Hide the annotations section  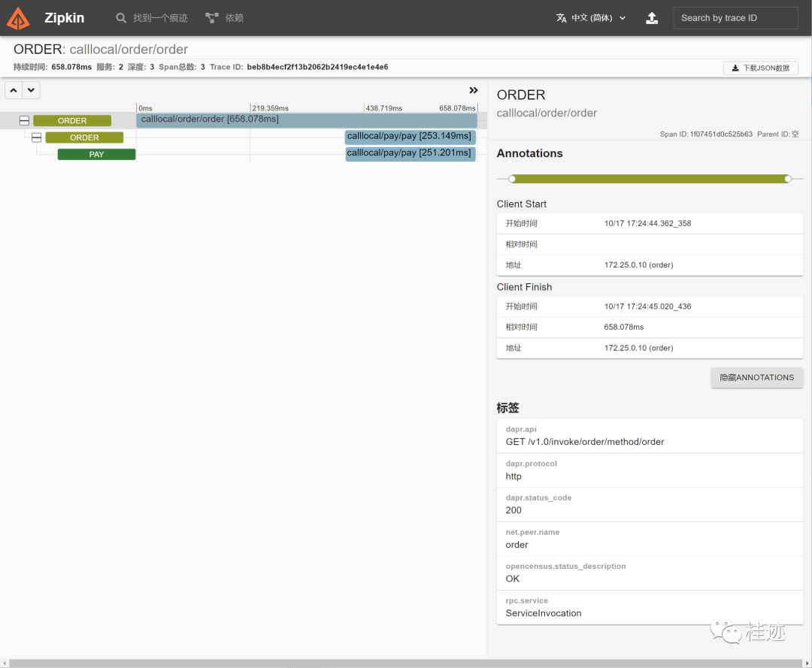[756, 378]
